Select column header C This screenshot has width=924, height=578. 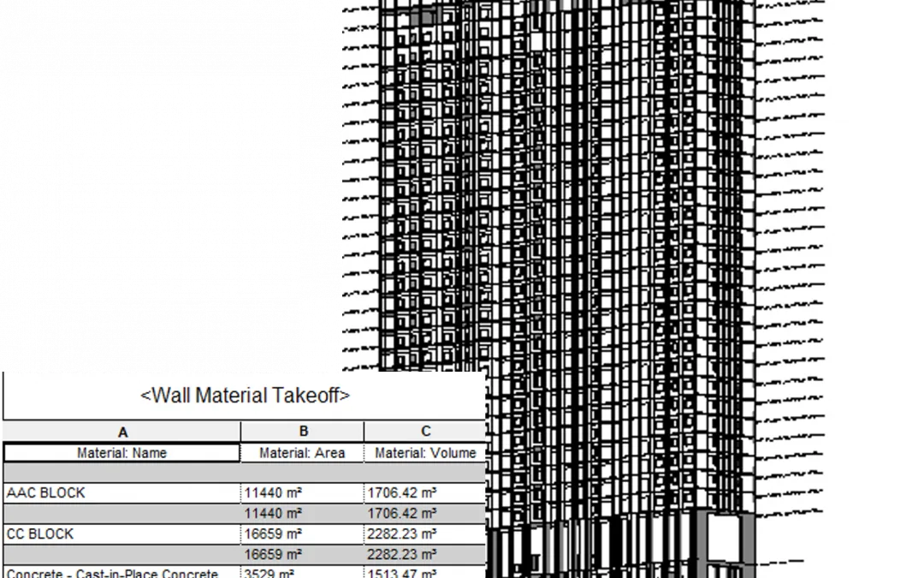coord(425,432)
